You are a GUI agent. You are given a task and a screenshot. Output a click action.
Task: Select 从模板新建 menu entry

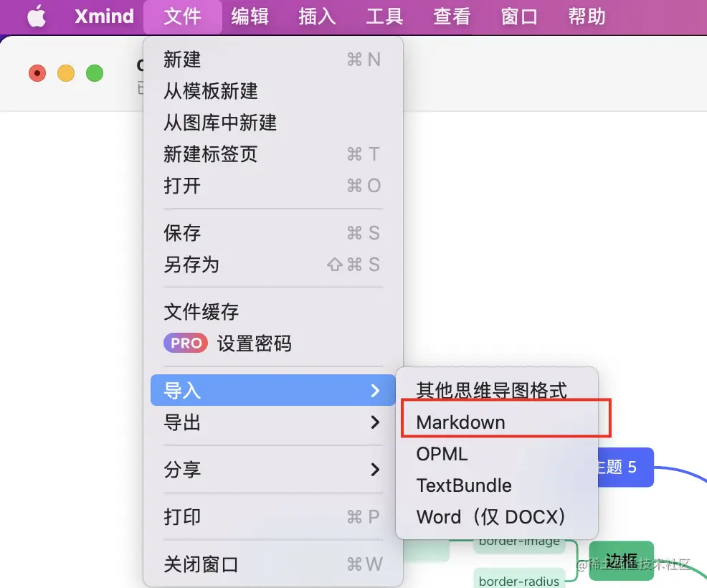tap(272, 91)
